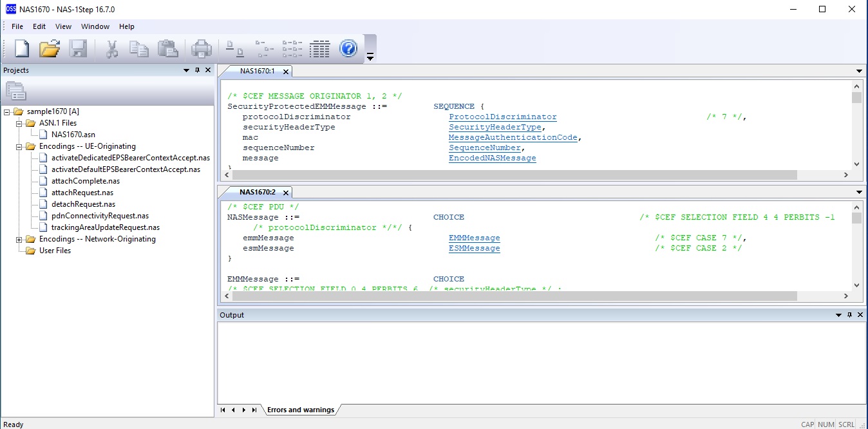Image resolution: width=868 pixels, height=429 pixels.
Task: Save the current file via the save icon
Action: pyautogui.click(x=79, y=49)
